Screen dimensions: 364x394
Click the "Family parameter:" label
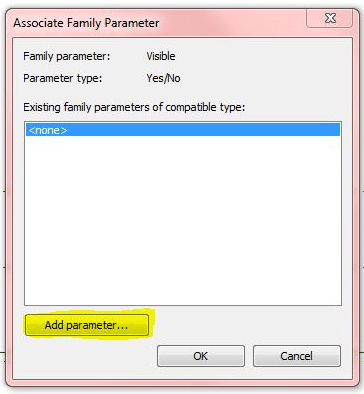pyautogui.click(x=67, y=56)
